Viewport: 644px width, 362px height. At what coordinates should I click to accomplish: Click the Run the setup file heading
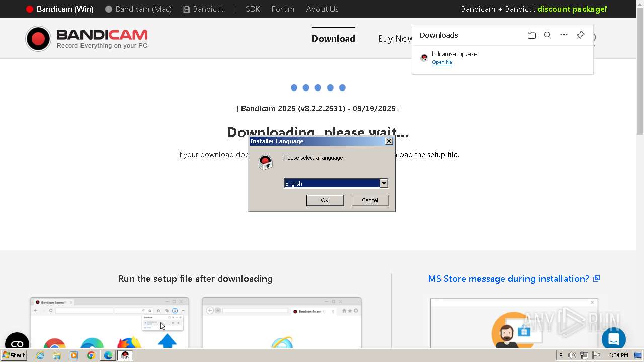196,279
